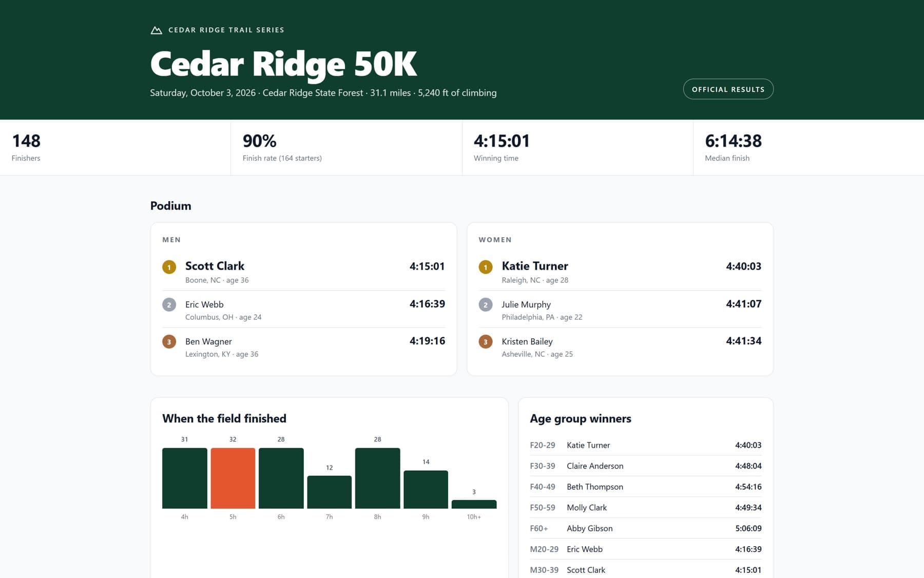Click the F20-29 age group label

(x=543, y=445)
